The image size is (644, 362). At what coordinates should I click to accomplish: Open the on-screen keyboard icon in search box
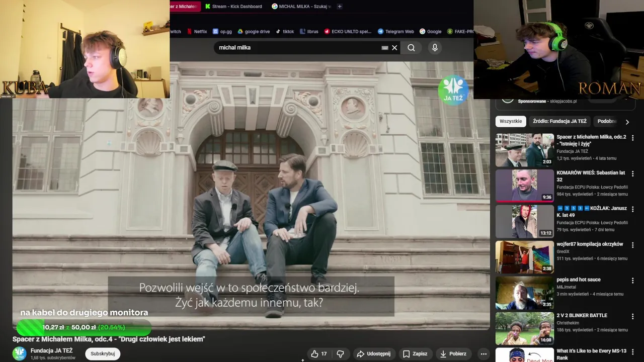[385, 48]
